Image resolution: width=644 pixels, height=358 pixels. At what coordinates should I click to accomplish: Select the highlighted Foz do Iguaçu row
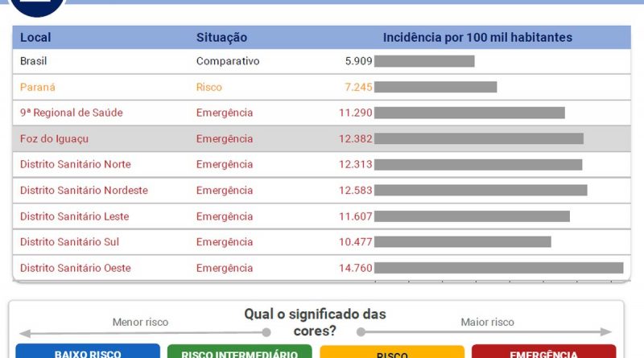point(54,138)
